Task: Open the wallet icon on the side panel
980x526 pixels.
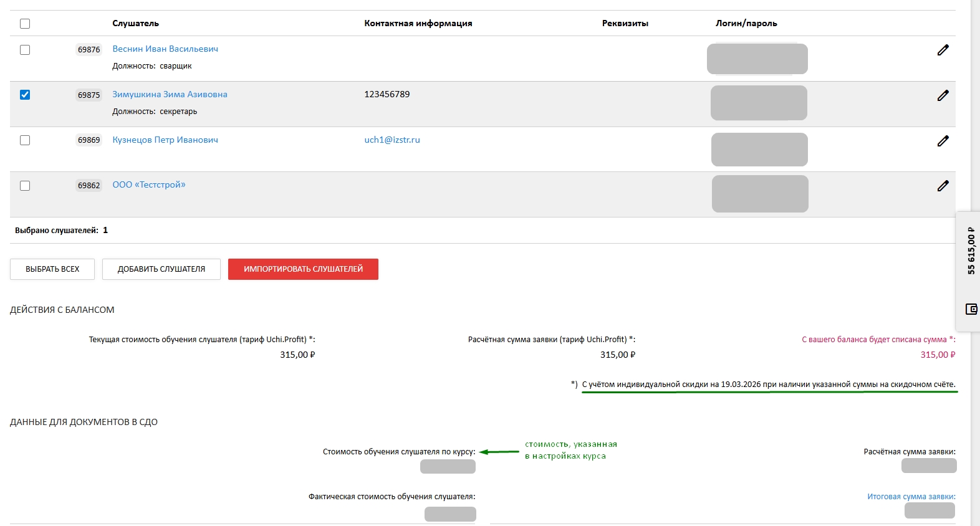Action: pyautogui.click(x=971, y=309)
